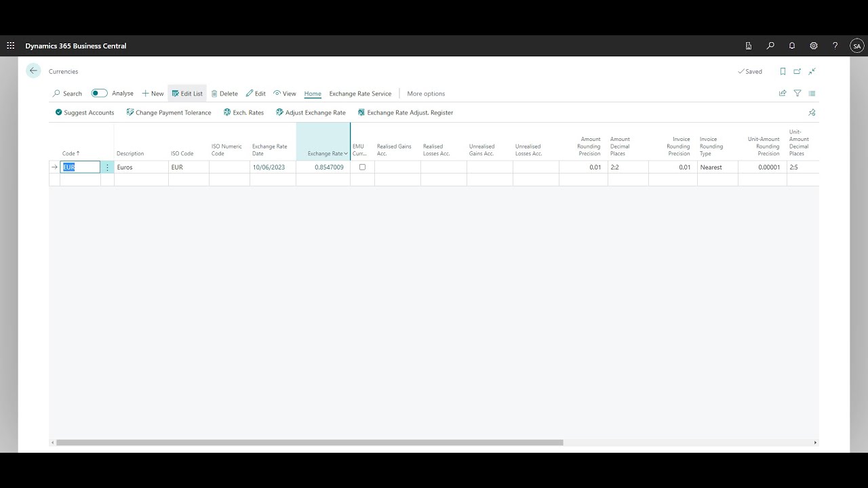868x488 pixels.
Task: Collapse the page with arrows icon
Action: coord(812,71)
